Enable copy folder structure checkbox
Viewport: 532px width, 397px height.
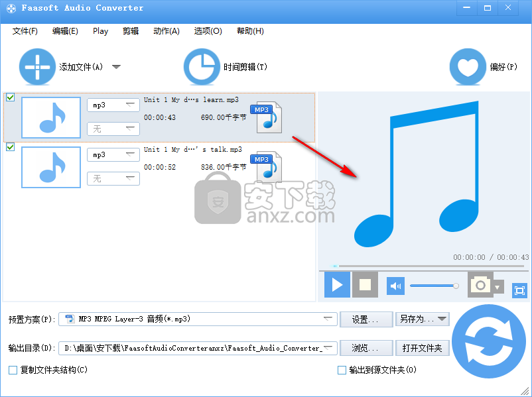coord(13,370)
